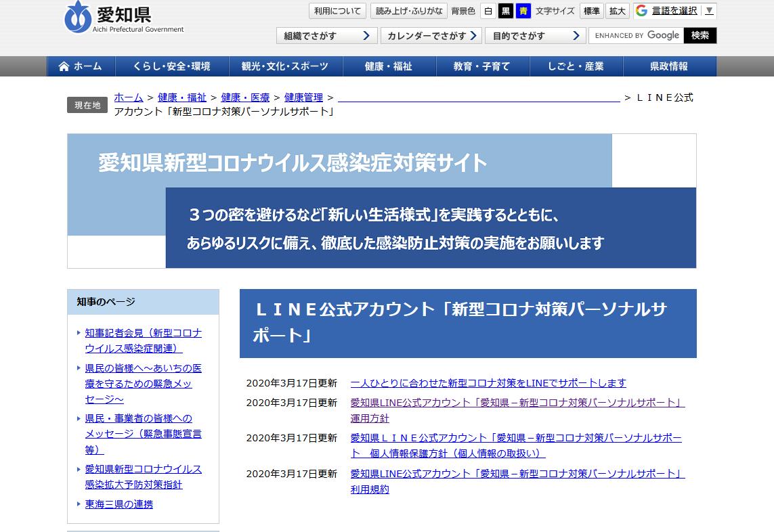Set background color to white (白)
Viewport: 774px width, 532px height.
[488, 11]
